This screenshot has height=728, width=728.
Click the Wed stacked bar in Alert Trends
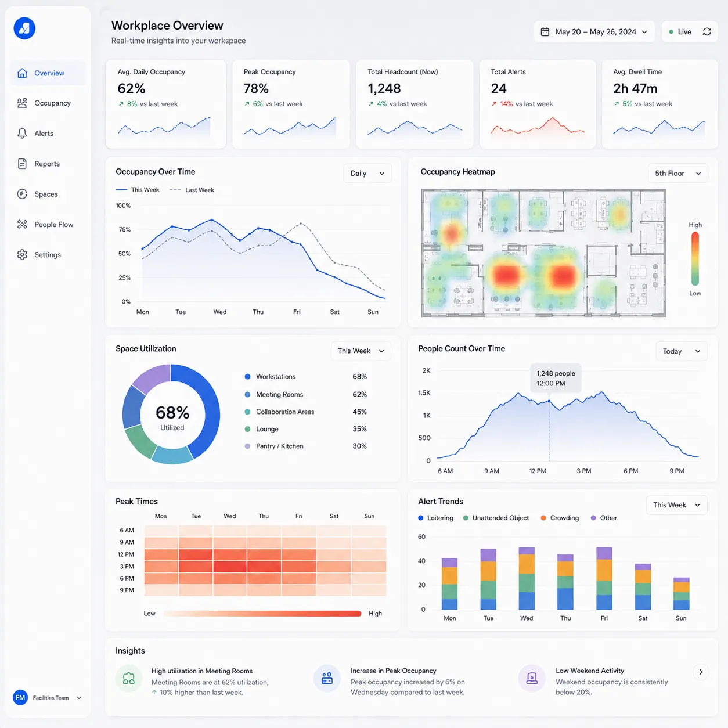point(527,578)
